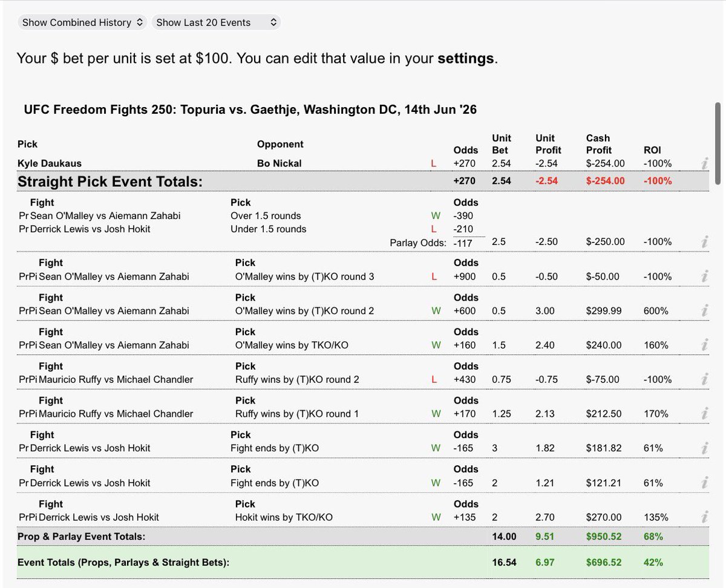
Task: Open info icon for 3-unit Fight ends by (T)KO
Action: [x=705, y=448]
